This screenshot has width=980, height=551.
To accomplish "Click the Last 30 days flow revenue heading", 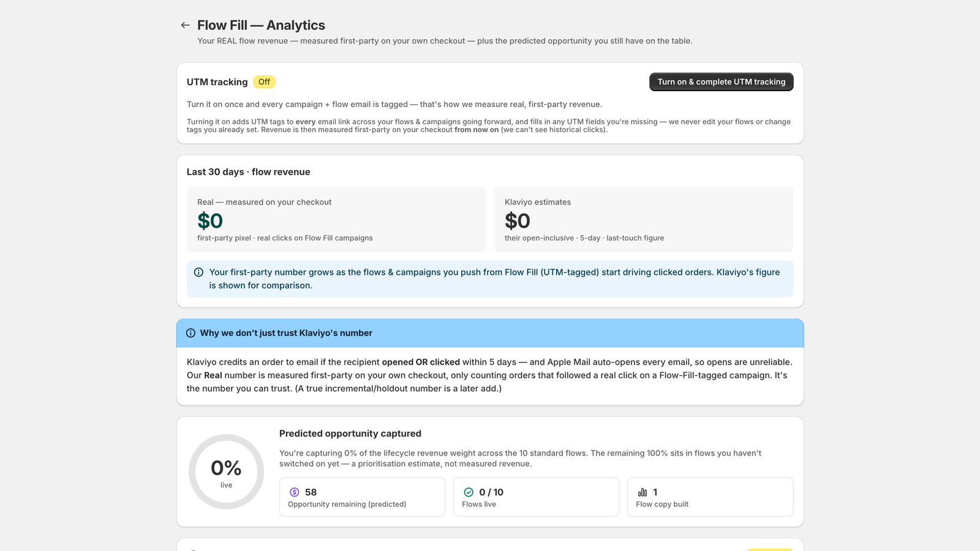I will 248,172.
